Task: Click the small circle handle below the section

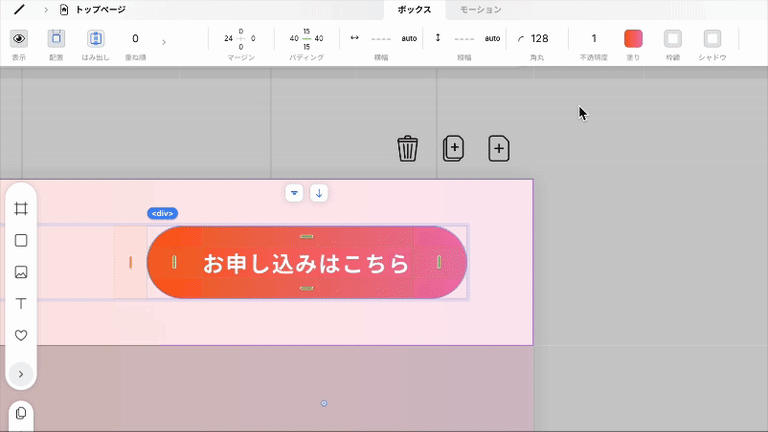Action: tap(324, 404)
